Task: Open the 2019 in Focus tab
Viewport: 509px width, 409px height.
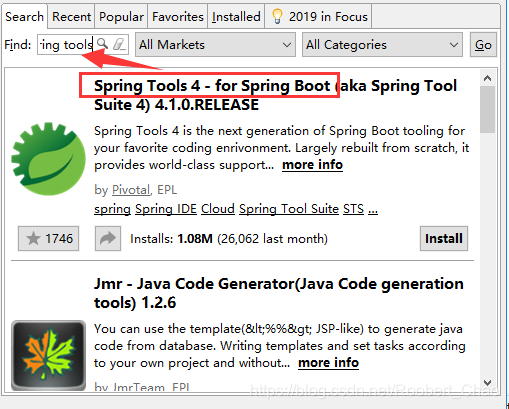Action: click(x=318, y=16)
